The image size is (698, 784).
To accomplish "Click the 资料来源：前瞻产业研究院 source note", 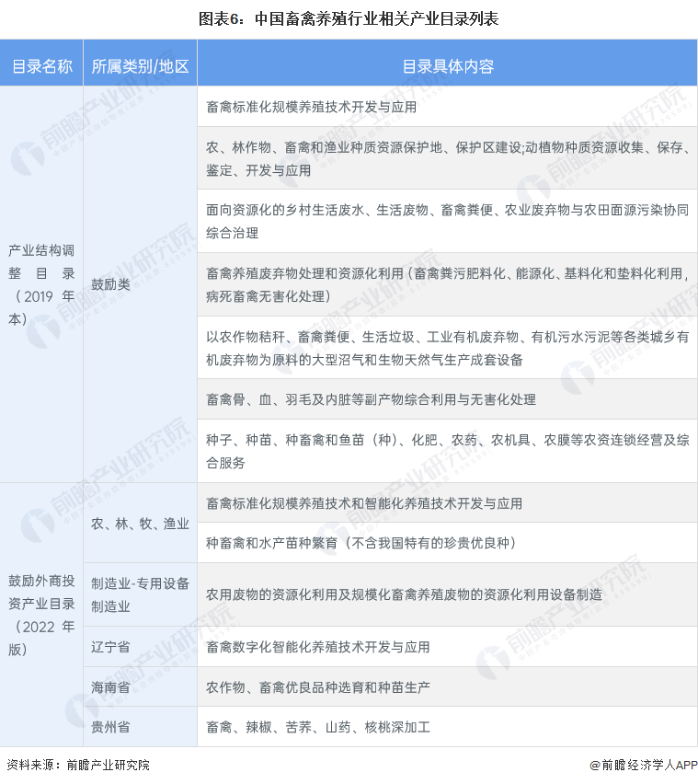I will 78,765.
